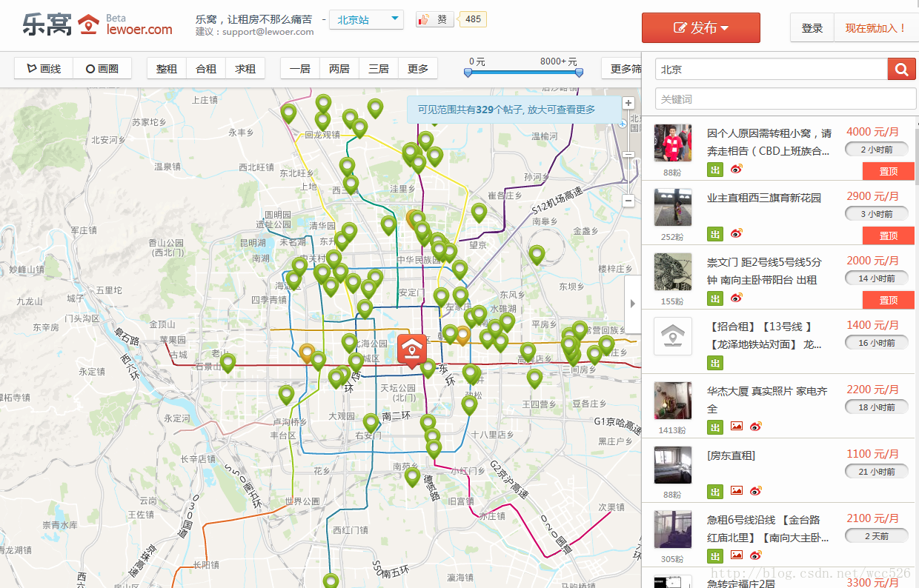Image resolution: width=919 pixels, height=588 pixels.
Task: Click the 置顶 badge on the 4000元 listing
Action: 889,171
